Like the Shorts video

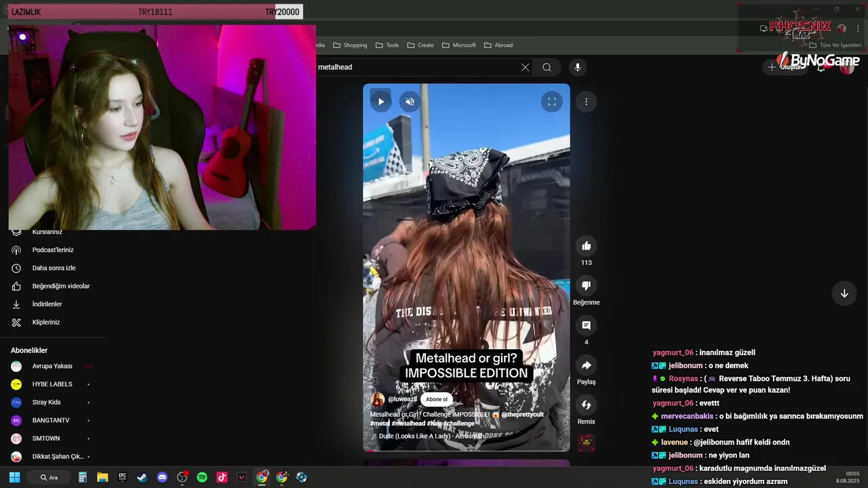pos(587,246)
